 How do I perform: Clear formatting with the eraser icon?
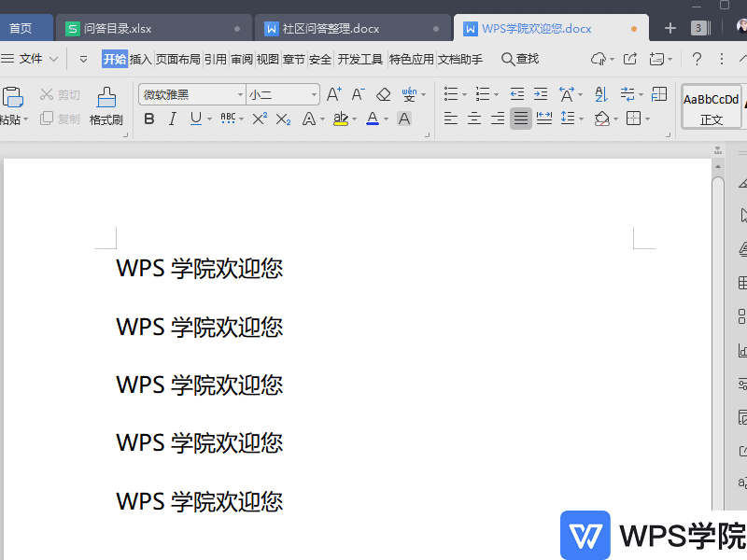[x=384, y=94]
